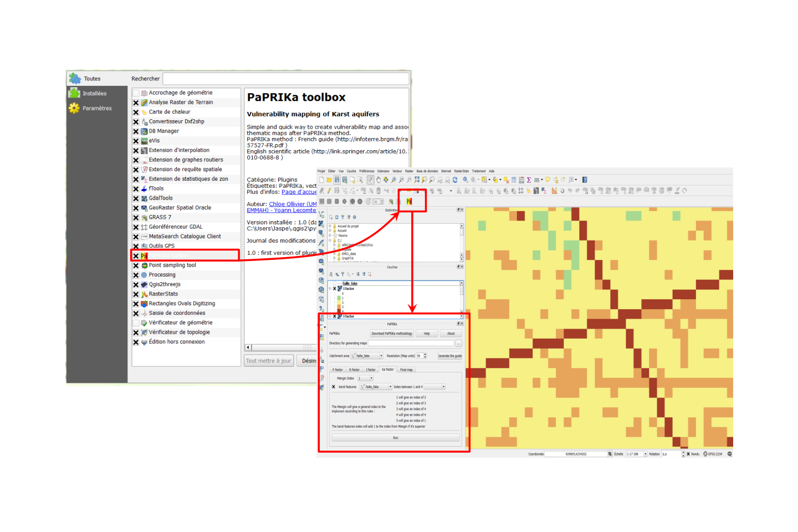
Task: Click the browser Refresh icon
Action: tap(337, 217)
